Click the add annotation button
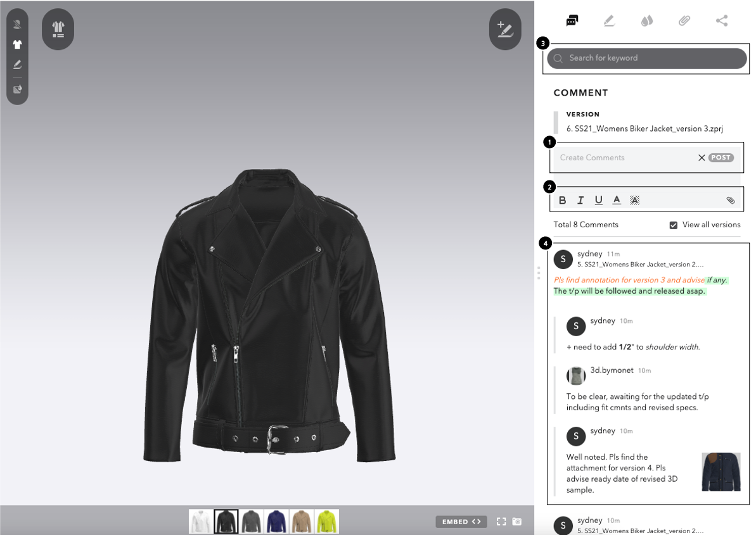The width and height of the screenshot is (756, 535). click(505, 29)
